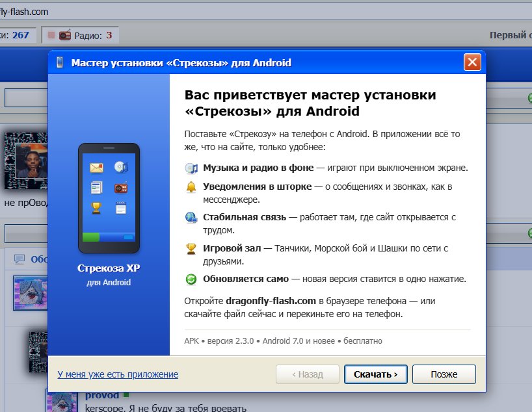Click the disabled Назад button
Viewport: 532px width, 412px height.
coord(308,374)
